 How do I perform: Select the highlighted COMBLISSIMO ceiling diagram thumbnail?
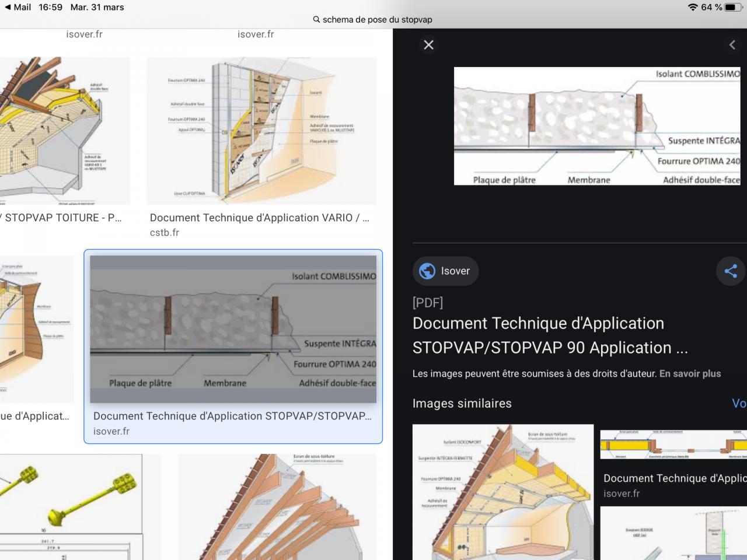coord(233,329)
